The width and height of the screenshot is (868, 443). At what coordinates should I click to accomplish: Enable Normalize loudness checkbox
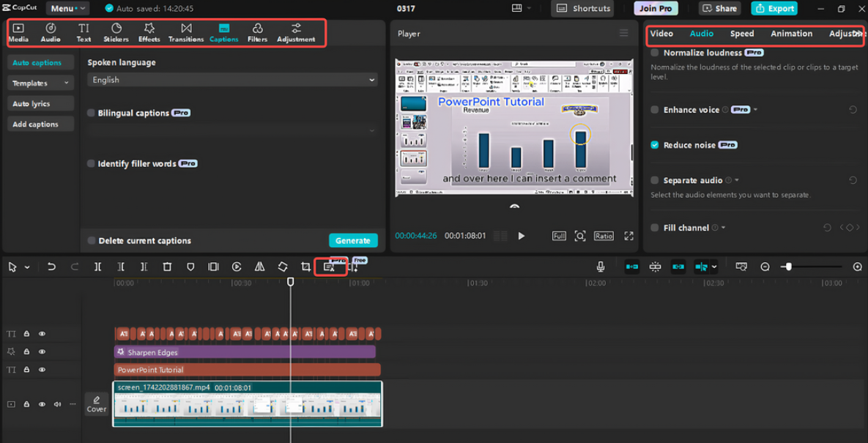click(655, 53)
